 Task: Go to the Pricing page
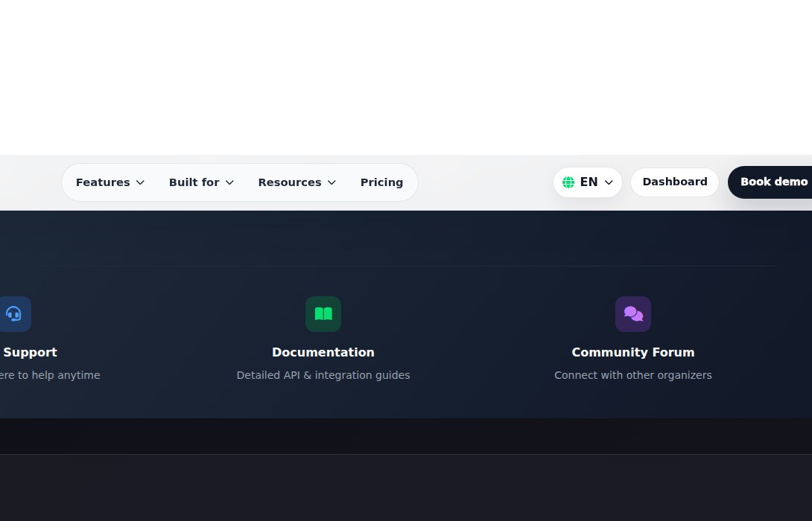(381, 182)
